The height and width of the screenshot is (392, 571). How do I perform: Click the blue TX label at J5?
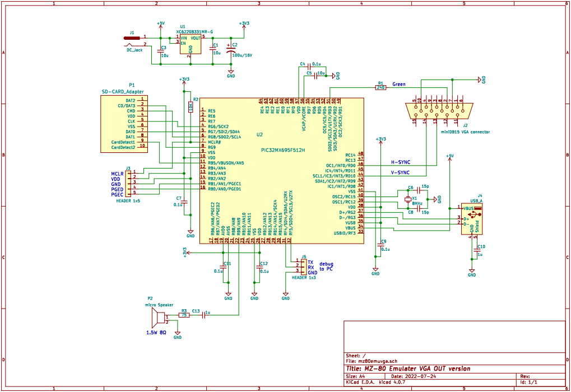point(310,262)
